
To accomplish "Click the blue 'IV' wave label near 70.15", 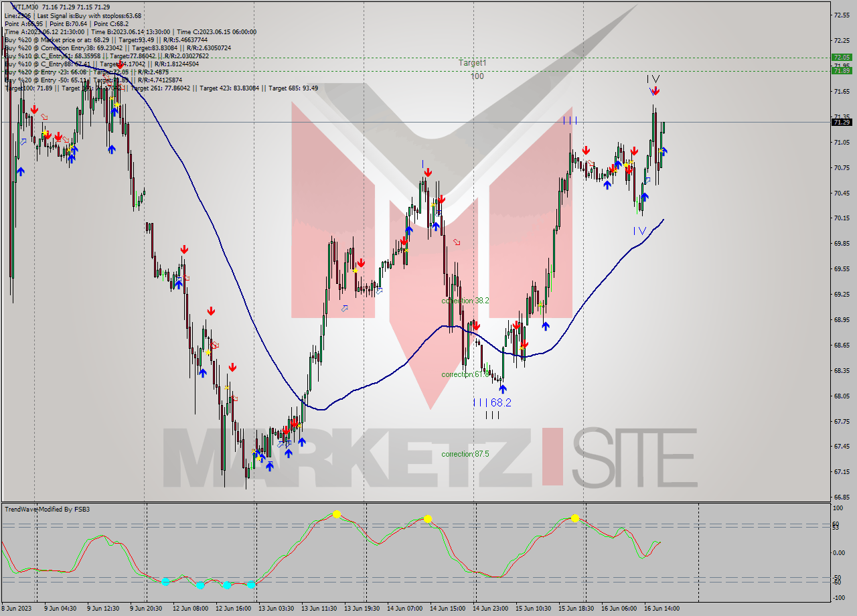I will point(640,231).
